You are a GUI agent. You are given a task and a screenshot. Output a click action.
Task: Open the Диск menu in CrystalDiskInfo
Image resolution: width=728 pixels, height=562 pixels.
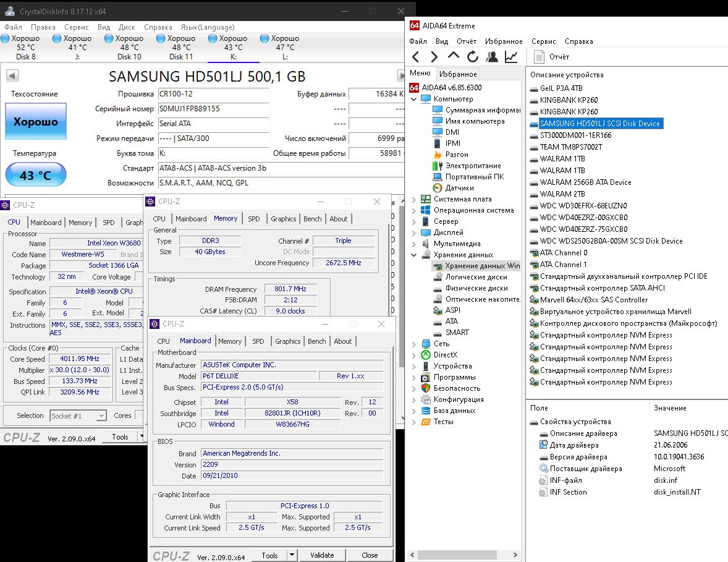127,27
